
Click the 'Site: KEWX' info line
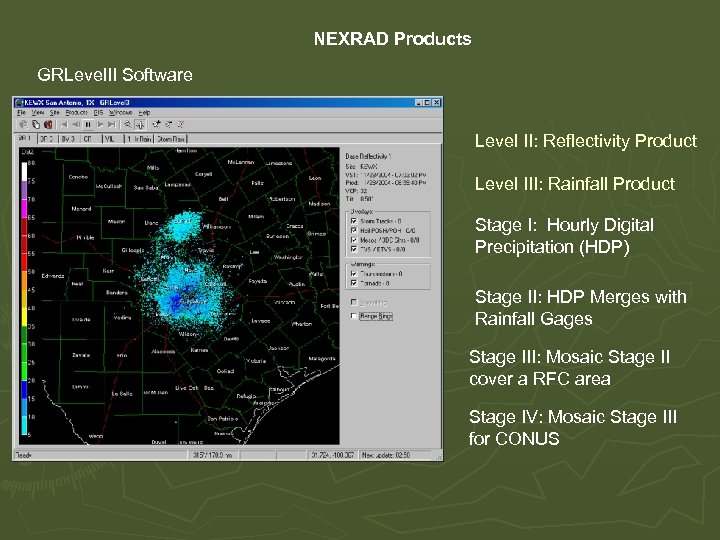coord(361,167)
